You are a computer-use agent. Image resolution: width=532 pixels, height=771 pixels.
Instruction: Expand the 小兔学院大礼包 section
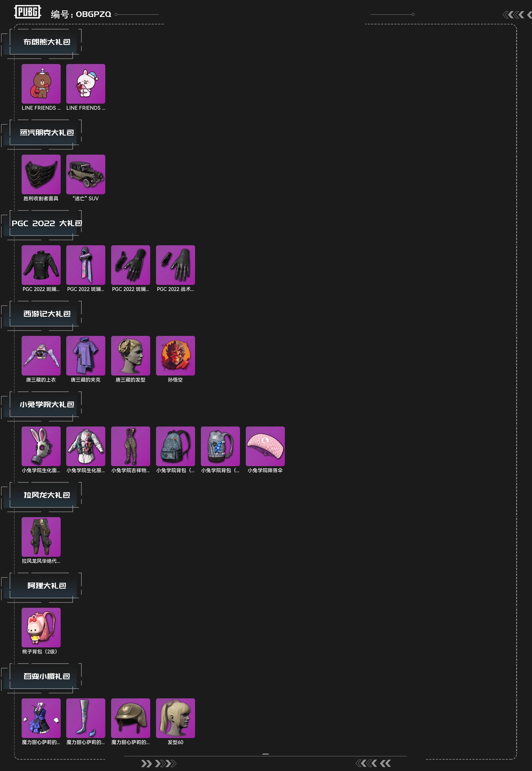tap(47, 405)
